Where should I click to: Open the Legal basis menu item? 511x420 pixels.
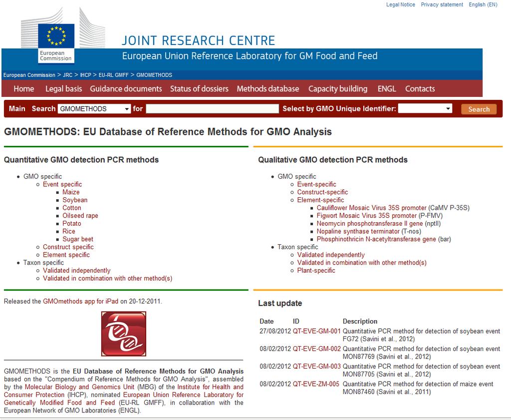tap(63, 89)
